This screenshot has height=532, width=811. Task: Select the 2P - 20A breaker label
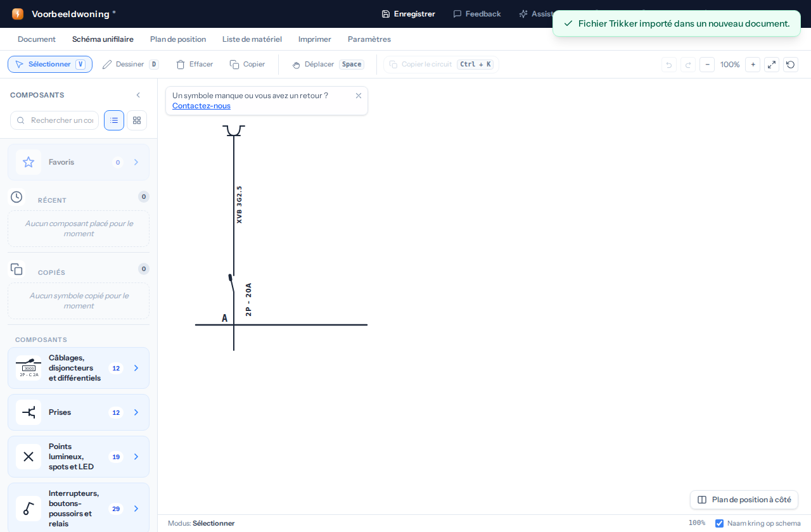(x=248, y=300)
